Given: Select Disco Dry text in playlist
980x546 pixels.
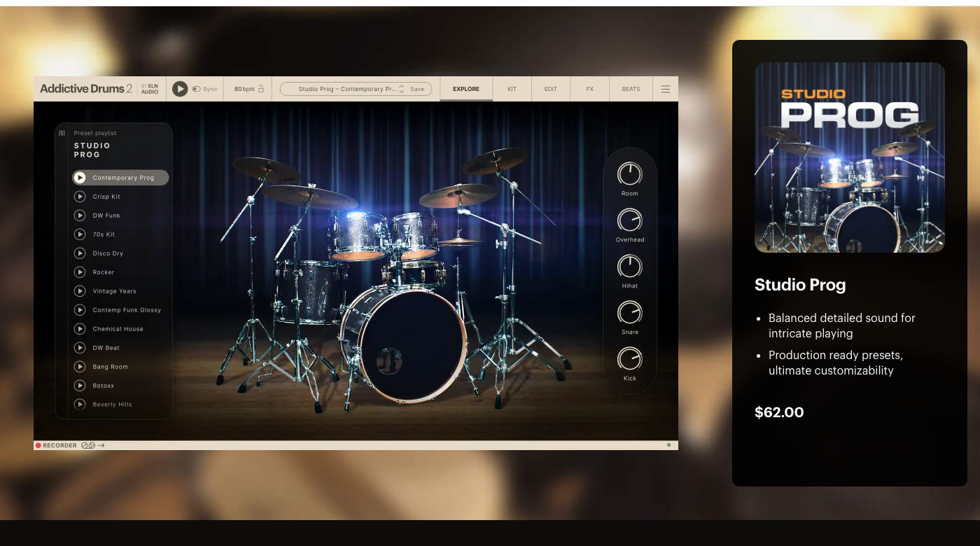Looking at the screenshot, I should click(108, 253).
